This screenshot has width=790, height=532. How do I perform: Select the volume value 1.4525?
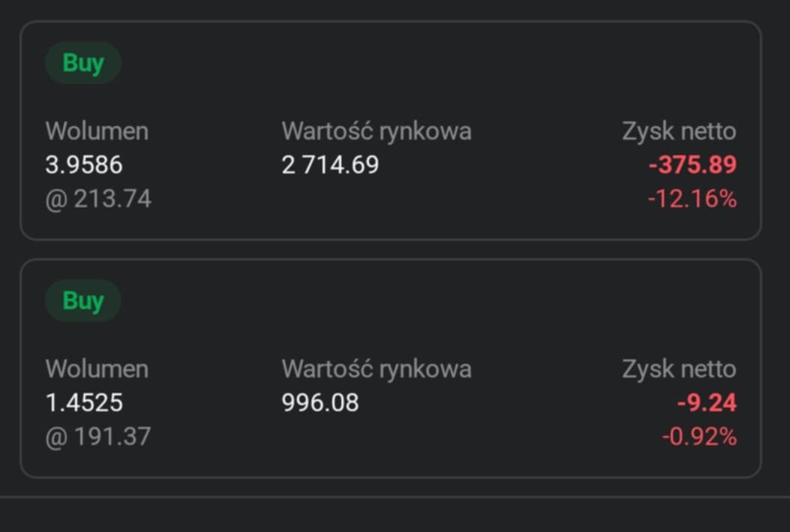(x=84, y=403)
